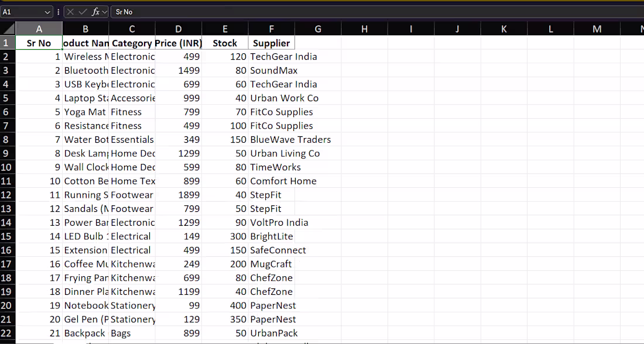Select column H header
Screen dimensions: 644x344
pos(364,29)
